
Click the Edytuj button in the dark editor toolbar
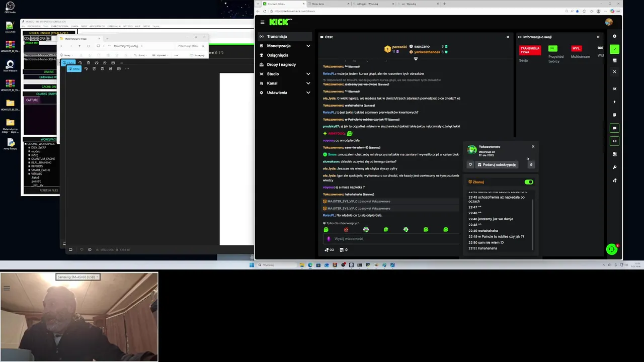click(x=74, y=69)
